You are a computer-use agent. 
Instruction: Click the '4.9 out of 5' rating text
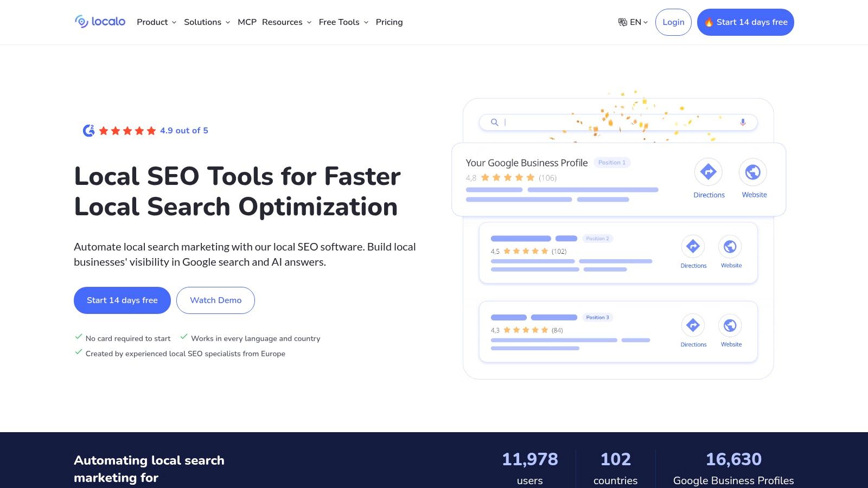coord(184,131)
